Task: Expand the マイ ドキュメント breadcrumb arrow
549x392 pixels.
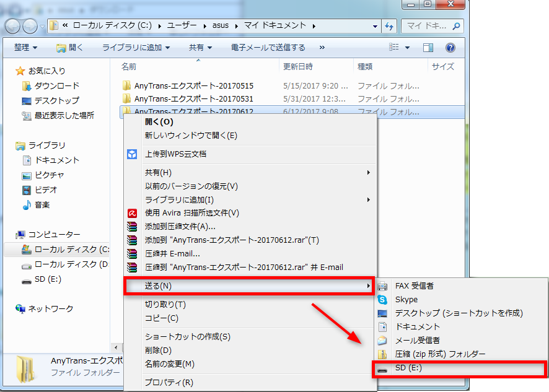Action: [314, 26]
